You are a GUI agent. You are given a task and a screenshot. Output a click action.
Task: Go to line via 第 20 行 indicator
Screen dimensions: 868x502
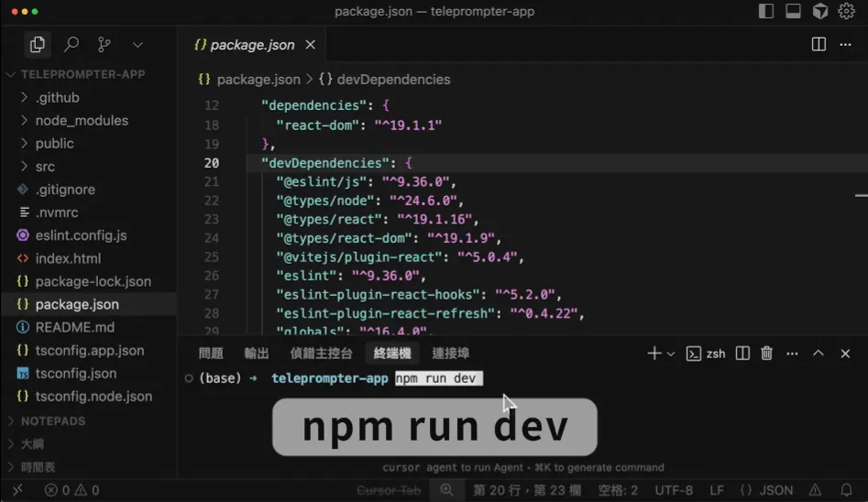(527, 490)
